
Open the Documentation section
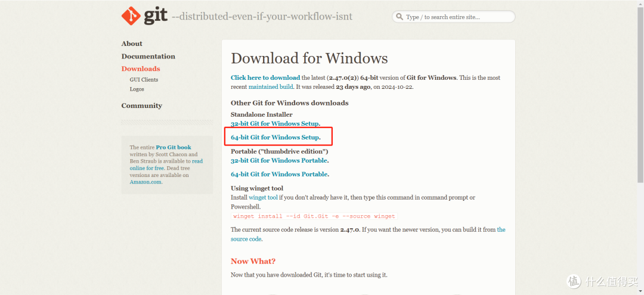click(148, 56)
